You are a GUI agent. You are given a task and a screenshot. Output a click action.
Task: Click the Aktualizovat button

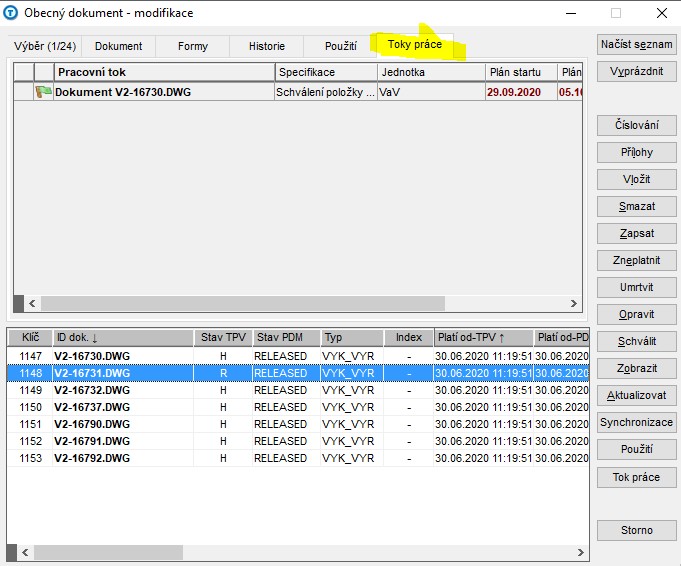636,395
